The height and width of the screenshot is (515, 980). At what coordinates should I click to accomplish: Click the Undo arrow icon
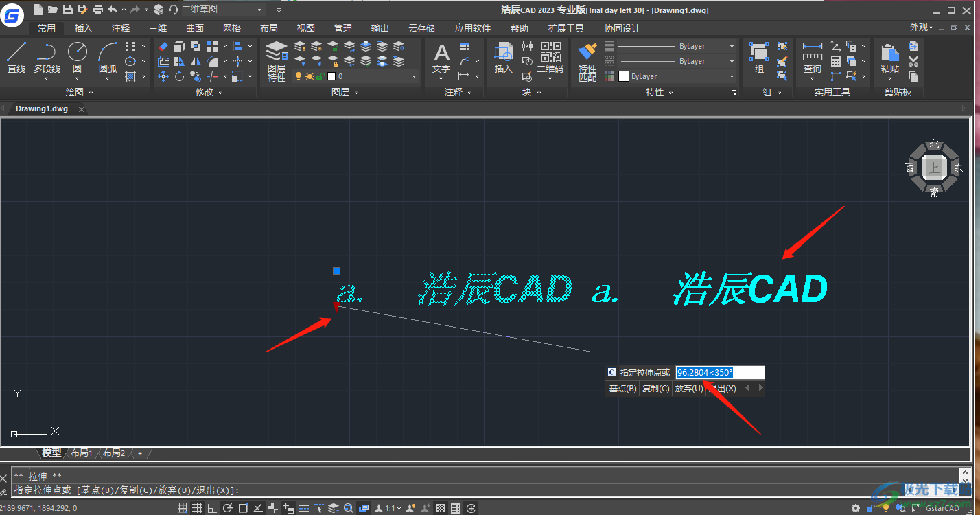pyautogui.click(x=113, y=10)
